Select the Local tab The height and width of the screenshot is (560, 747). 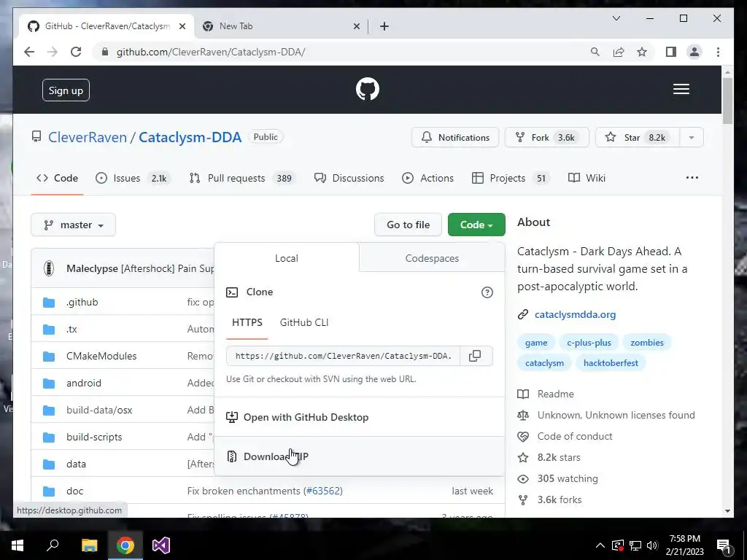pos(286,258)
